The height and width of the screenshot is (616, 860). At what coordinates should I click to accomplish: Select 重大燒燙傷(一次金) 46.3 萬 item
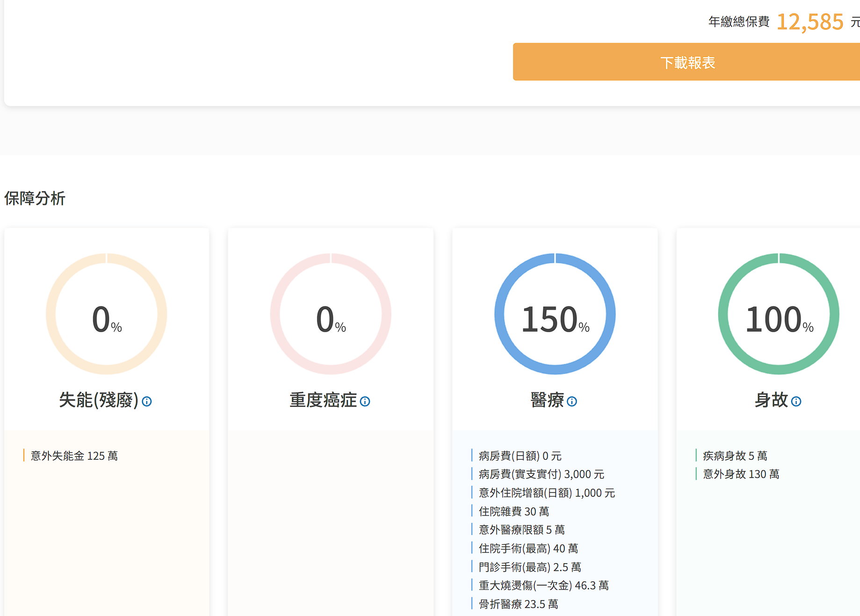point(543,586)
